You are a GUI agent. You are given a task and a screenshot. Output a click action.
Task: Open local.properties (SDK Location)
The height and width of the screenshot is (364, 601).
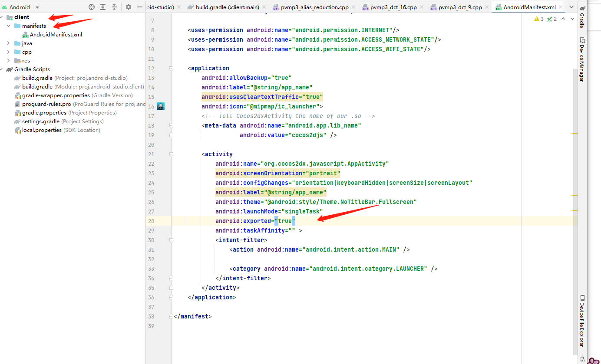click(x=61, y=130)
